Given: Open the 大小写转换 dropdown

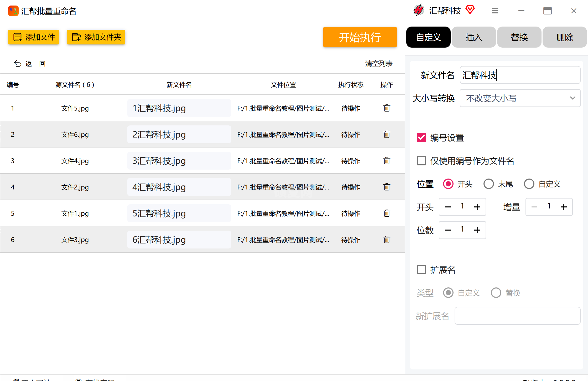Looking at the screenshot, I should [520, 98].
